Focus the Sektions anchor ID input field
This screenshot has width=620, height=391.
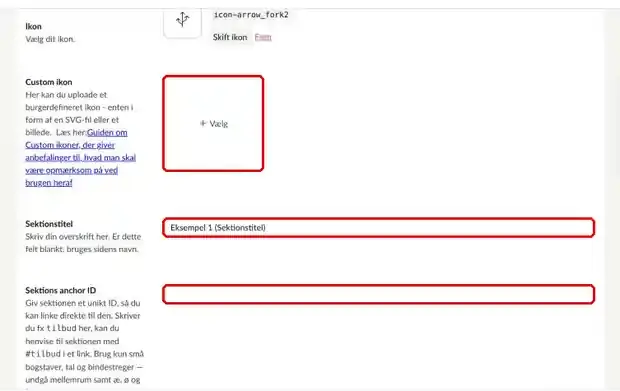click(x=378, y=294)
